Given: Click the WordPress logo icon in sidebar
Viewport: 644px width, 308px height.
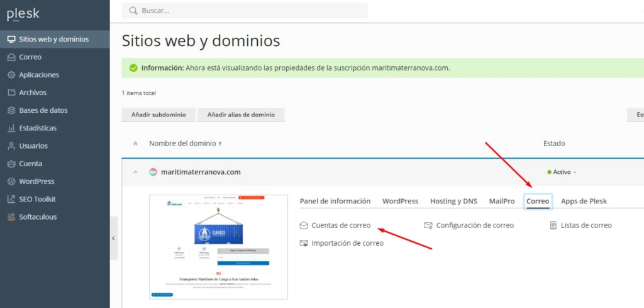Looking at the screenshot, I should (x=11, y=181).
